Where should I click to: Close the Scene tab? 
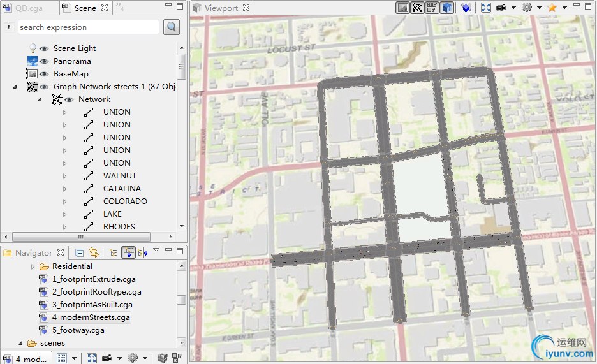click(105, 8)
